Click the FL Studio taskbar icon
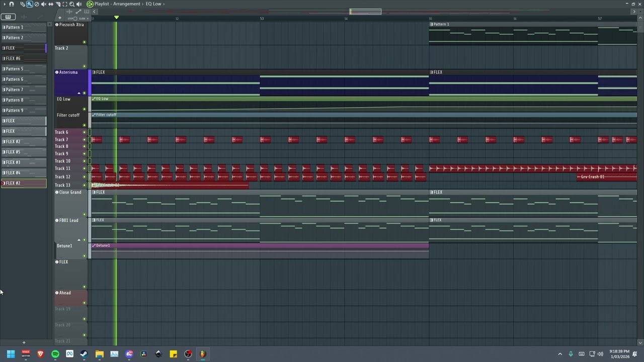The image size is (644, 362). click(203, 354)
